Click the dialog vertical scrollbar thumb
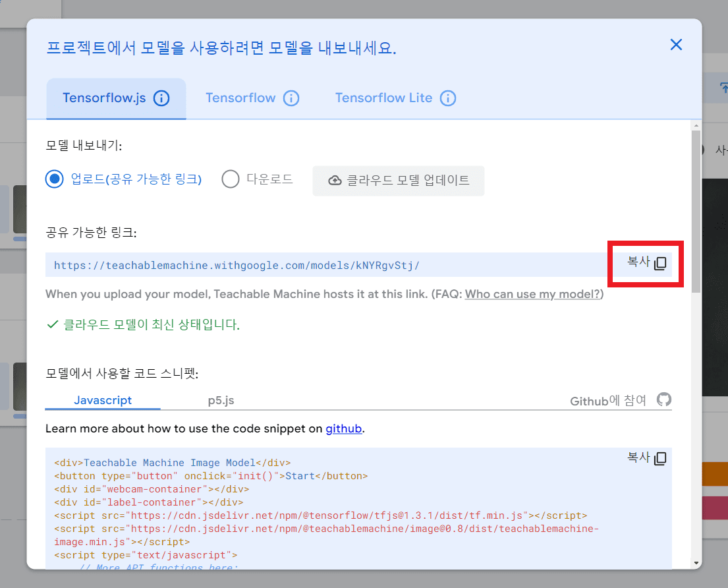Screen dimensions: 728x588 click(x=696, y=212)
